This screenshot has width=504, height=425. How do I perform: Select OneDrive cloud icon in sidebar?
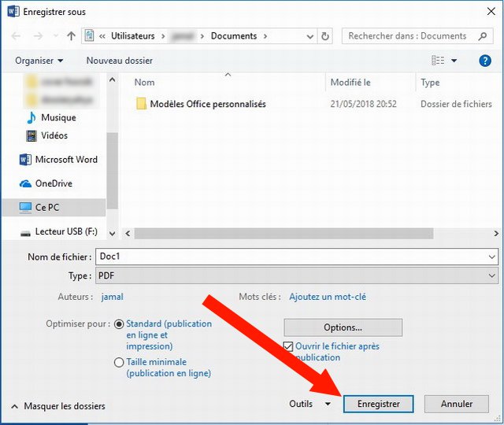tap(25, 184)
